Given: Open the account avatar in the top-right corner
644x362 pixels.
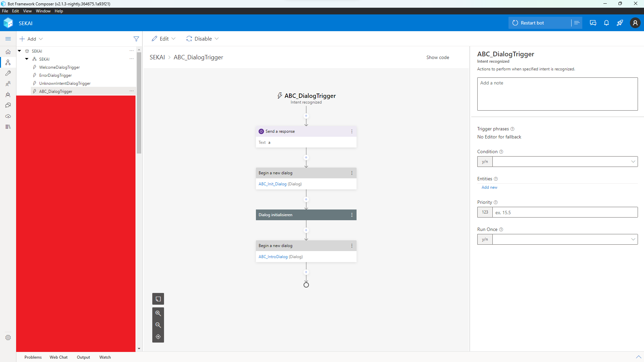Looking at the screenshot, I should [636, 23].
